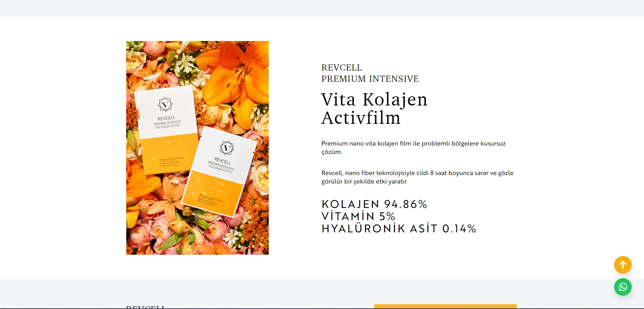Select the tilted lower-right Revcell package in the photo

point(219,172)
